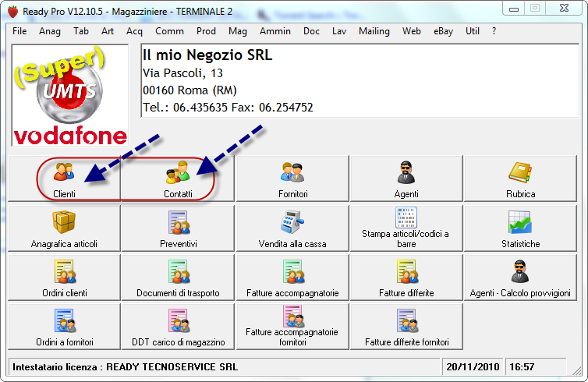Open the Acq menu
This screenshot has height=382, width=588.
(134, 31)
